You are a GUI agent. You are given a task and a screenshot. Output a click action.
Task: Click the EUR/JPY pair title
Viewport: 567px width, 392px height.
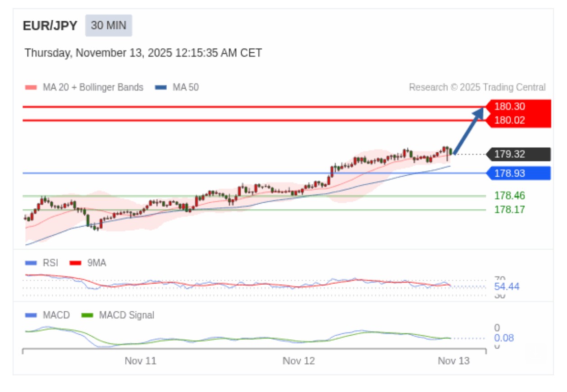click(x=50, y=26)
